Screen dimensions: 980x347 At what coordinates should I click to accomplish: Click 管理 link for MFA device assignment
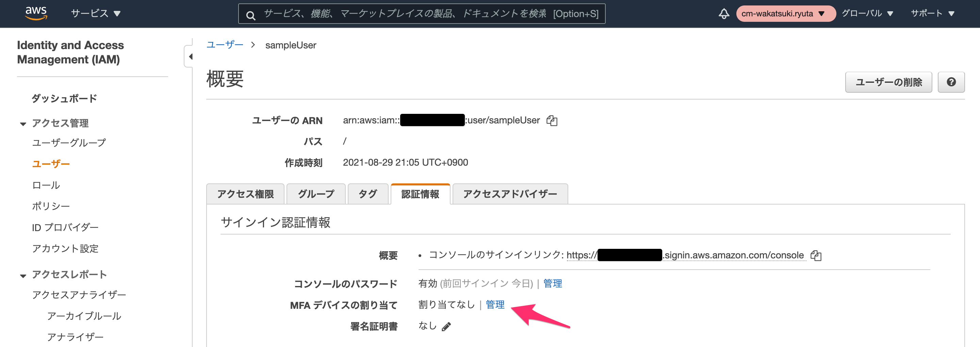tap(495, 304)
